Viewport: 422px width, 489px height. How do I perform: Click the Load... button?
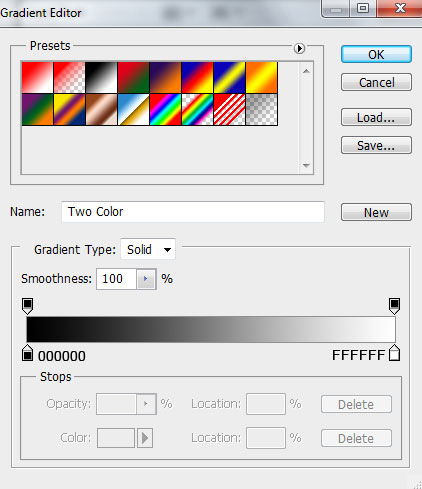click(376, 117)
